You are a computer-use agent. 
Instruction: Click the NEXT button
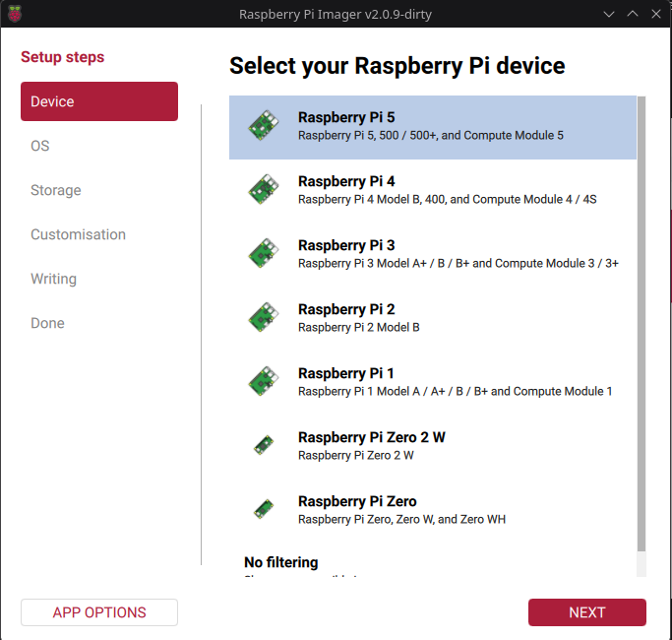586,612
